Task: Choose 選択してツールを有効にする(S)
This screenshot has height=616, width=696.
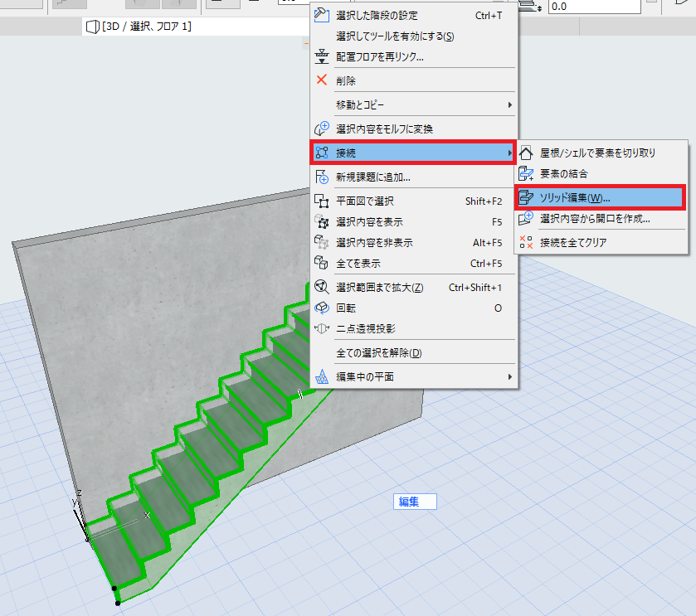Action: coord(414,36)
